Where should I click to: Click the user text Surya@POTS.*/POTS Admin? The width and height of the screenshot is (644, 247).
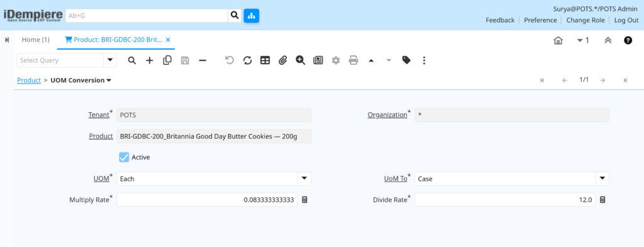(x=596, y=9)
